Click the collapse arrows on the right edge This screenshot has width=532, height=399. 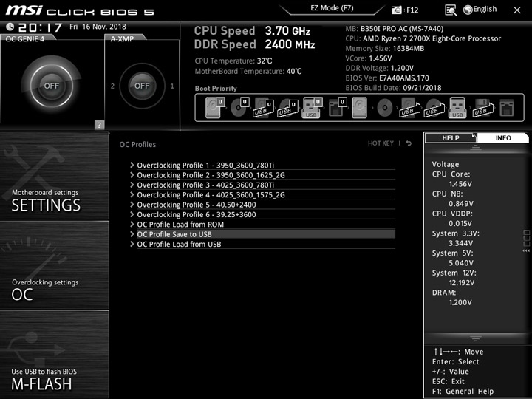click(526, 250)
